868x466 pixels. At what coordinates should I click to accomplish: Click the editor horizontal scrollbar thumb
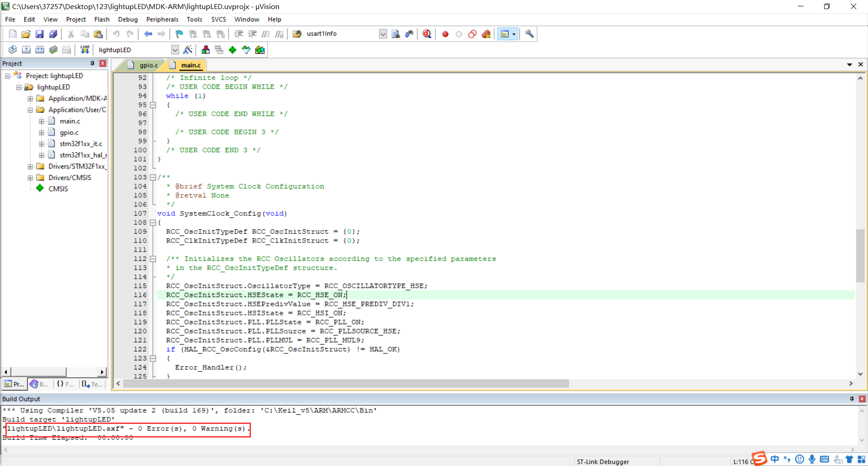[x=346, y=384]
